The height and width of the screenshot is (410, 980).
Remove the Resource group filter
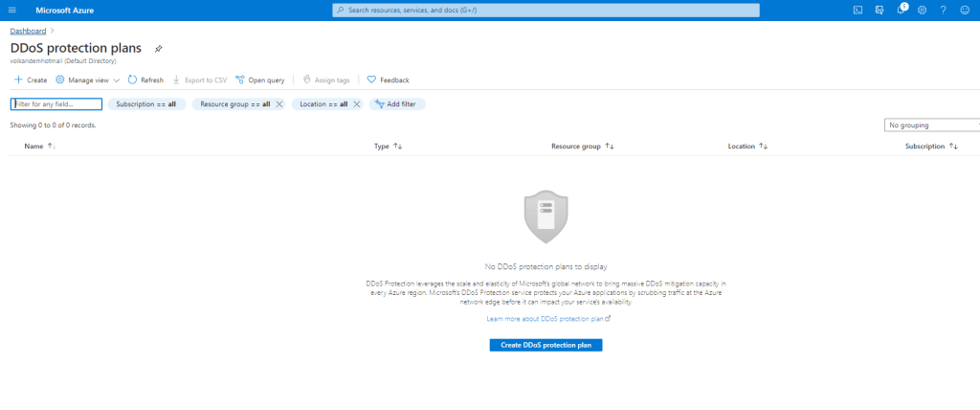coord(279,103)
